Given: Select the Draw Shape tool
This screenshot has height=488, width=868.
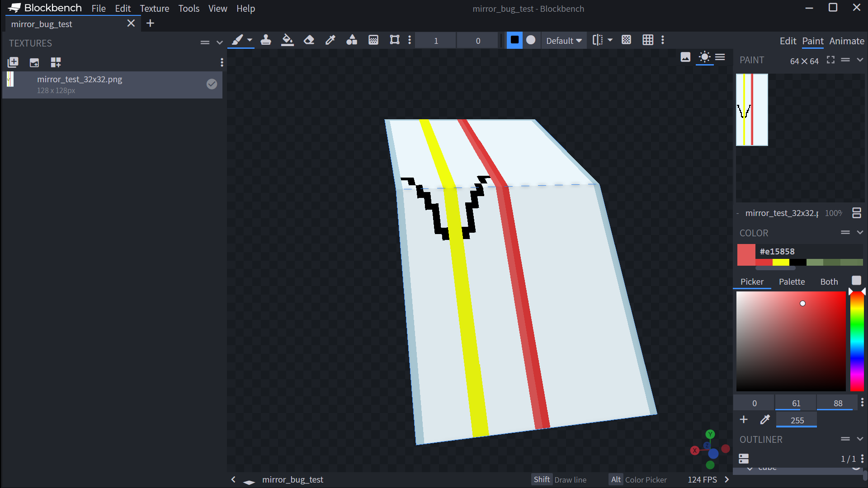Looking at the screenshot, I should coord(352,40).
